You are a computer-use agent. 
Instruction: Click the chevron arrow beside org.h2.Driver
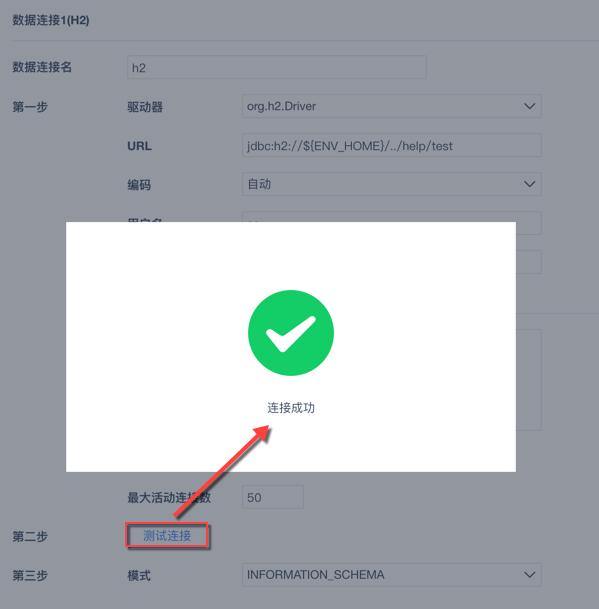pyautogui.click(x=529, y=106)
